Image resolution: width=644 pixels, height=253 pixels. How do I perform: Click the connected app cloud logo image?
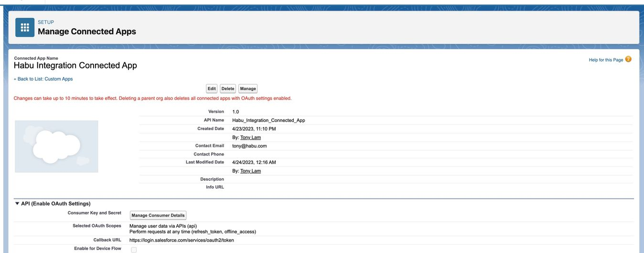[x=56, y=146]
